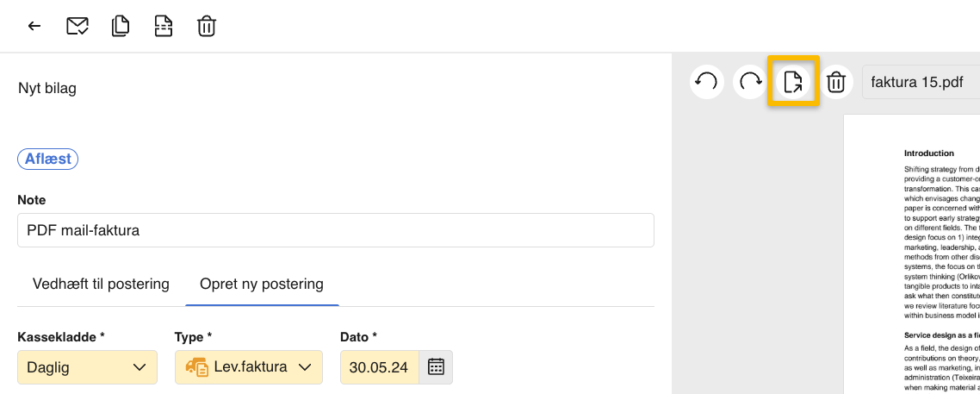Select the Opret ny postering tab
980x394 pixels.
pos(262,284)
